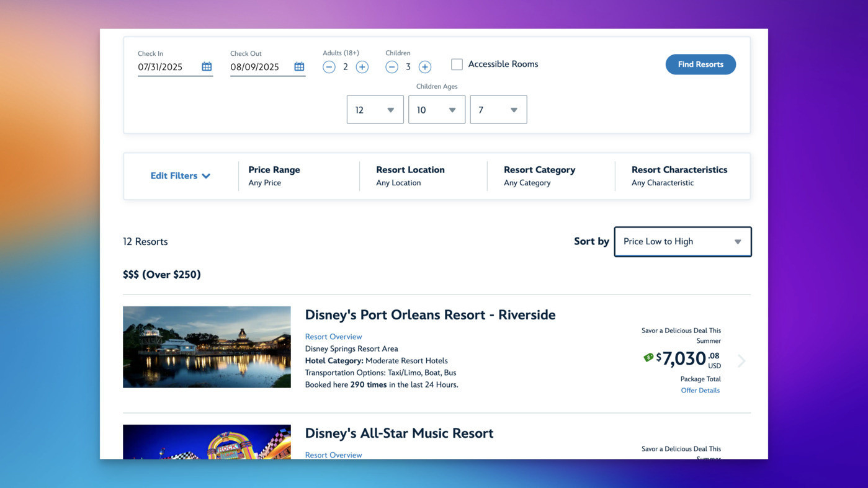Increase the Adults count
This screenshot has width=868, height=488.
pos(362,67)
